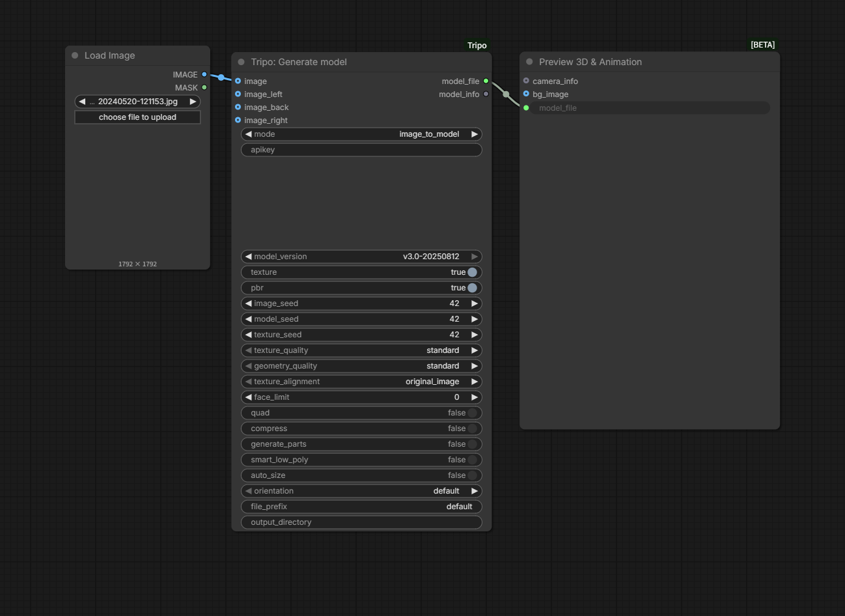Click choose file to upload button
The height and width of the screenshot is (616, 845).
(x=137, y=117)
